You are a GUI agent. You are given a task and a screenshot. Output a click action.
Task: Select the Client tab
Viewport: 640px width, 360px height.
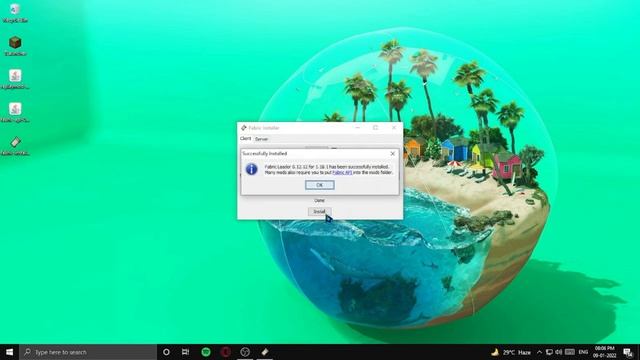(x=245, y=139)
